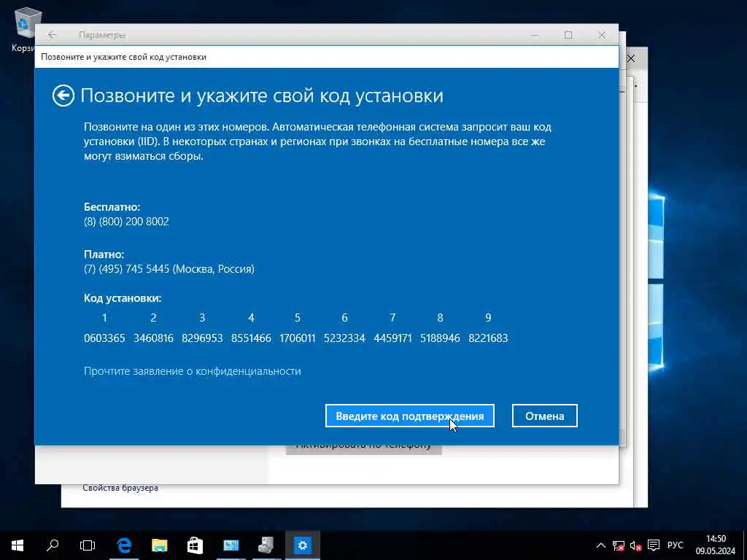747x560 pixels.
Task: Click the "Платно:" label
Action: click(104, 254)
